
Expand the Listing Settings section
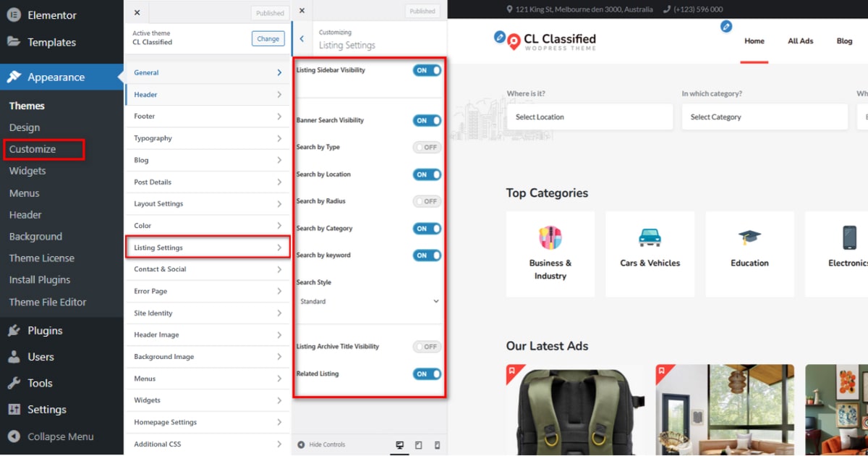208,248
